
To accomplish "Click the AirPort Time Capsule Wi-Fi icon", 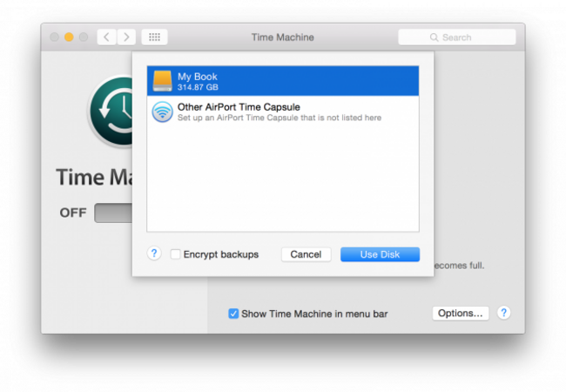I will [x=163, y=112].
